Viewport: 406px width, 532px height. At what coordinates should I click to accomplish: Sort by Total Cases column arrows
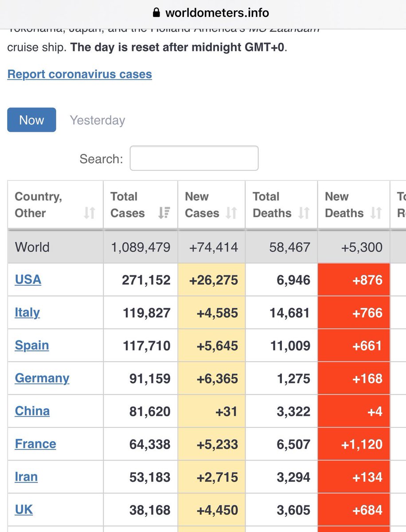coord(164,213)
